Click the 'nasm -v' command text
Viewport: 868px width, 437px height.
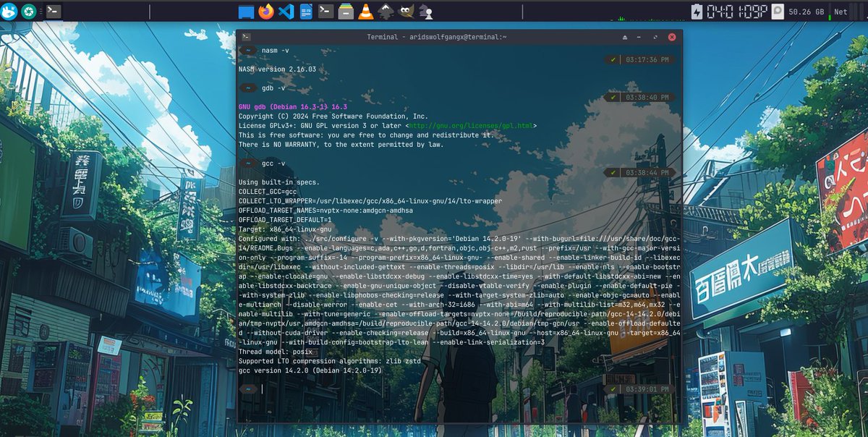274,50
